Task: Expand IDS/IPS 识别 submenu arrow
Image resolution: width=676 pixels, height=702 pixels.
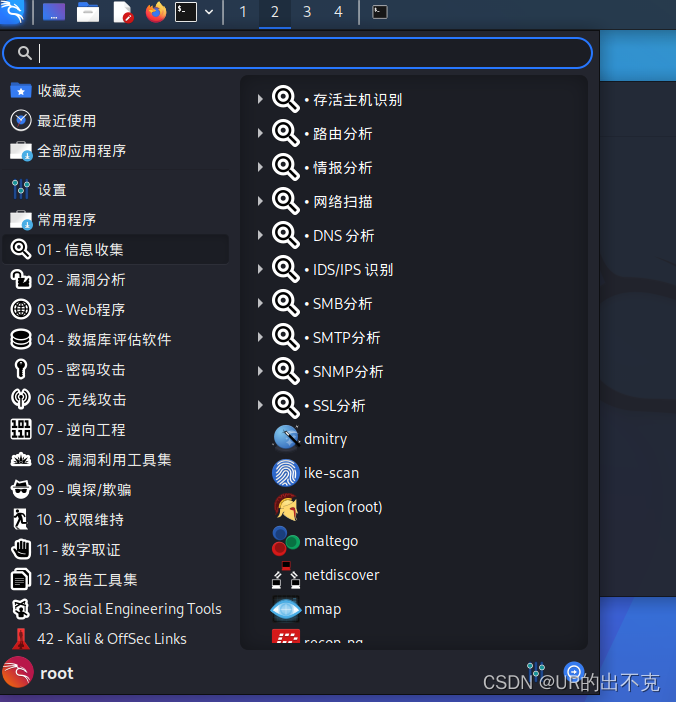Action: tap(260, 270)
